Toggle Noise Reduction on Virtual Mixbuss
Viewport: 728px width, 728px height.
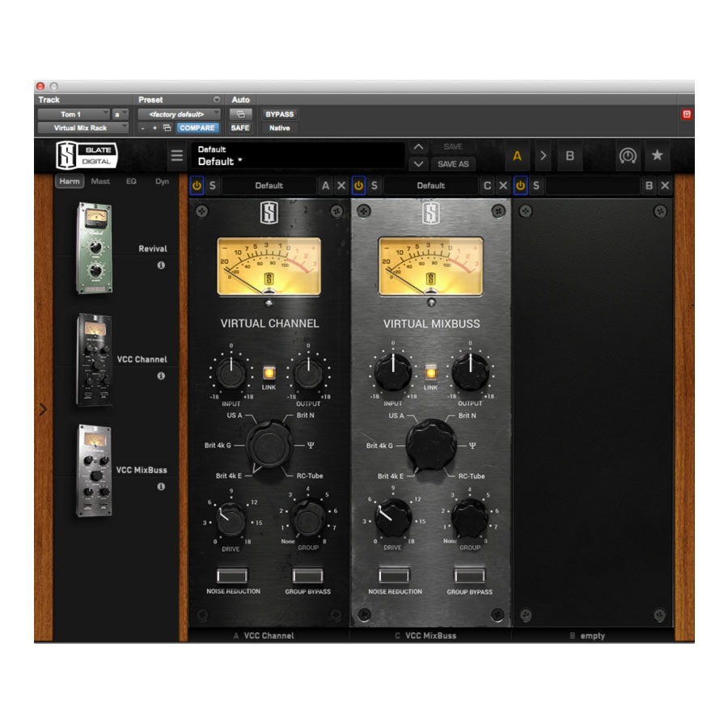pyautogui.click(x=394, y=576)
